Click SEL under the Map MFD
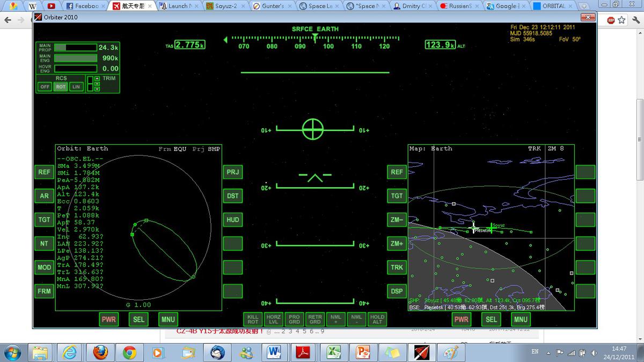644x362 pixels. pyautogui.click(x=491, y=319)
